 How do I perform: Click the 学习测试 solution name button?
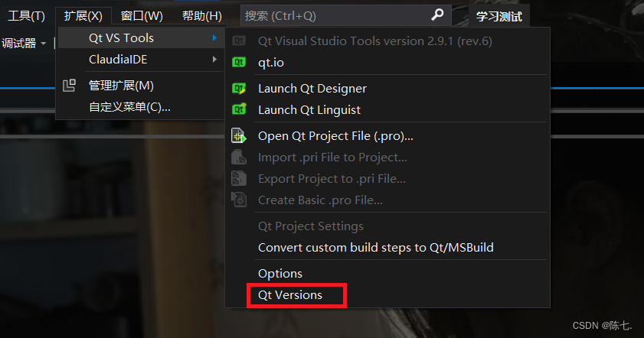click(x=499, y=16)
